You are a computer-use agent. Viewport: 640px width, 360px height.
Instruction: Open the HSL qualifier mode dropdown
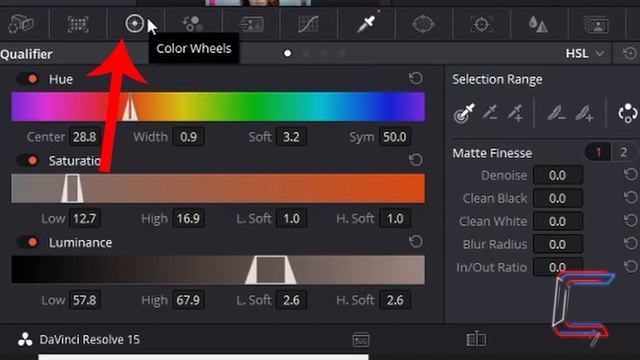[x=584, y=53]
